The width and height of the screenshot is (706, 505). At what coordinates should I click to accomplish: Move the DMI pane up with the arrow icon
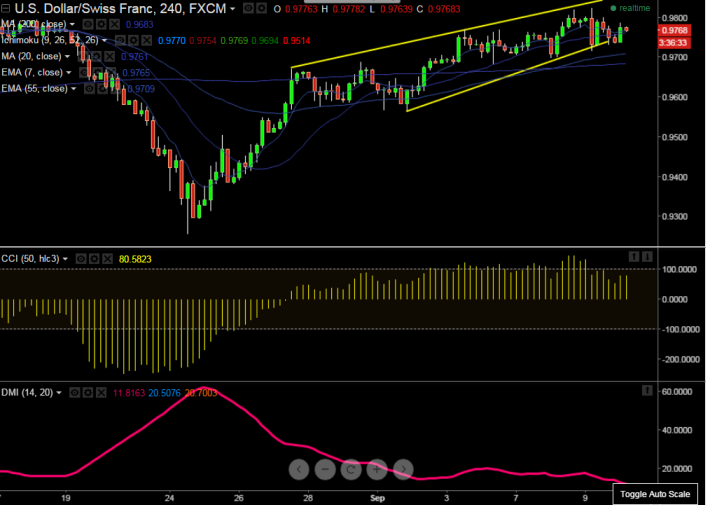(x=647, y=390)
